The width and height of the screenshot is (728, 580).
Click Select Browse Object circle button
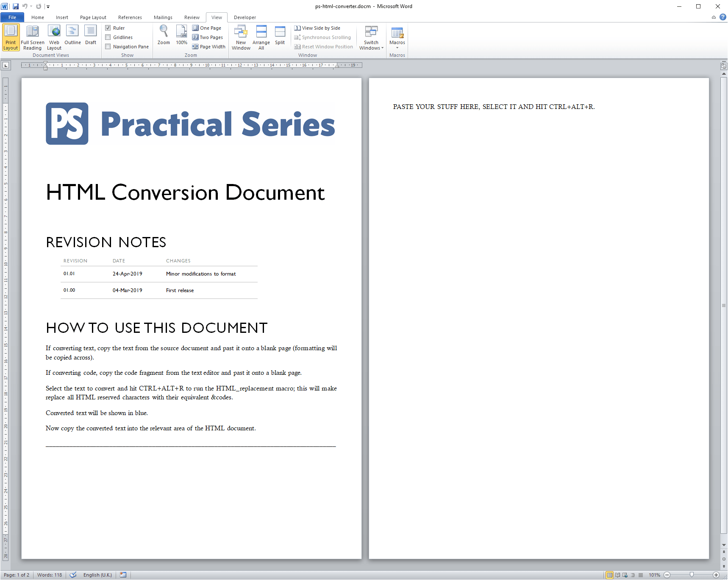pos(724,559)
